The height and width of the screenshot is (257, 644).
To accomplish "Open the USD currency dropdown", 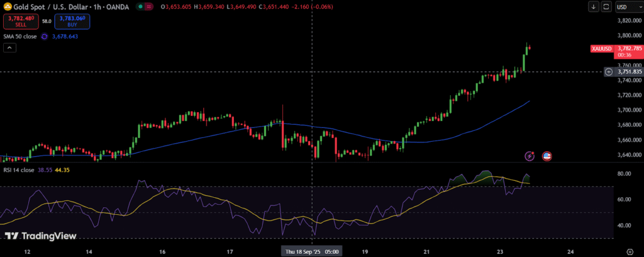I will (627, 7).
